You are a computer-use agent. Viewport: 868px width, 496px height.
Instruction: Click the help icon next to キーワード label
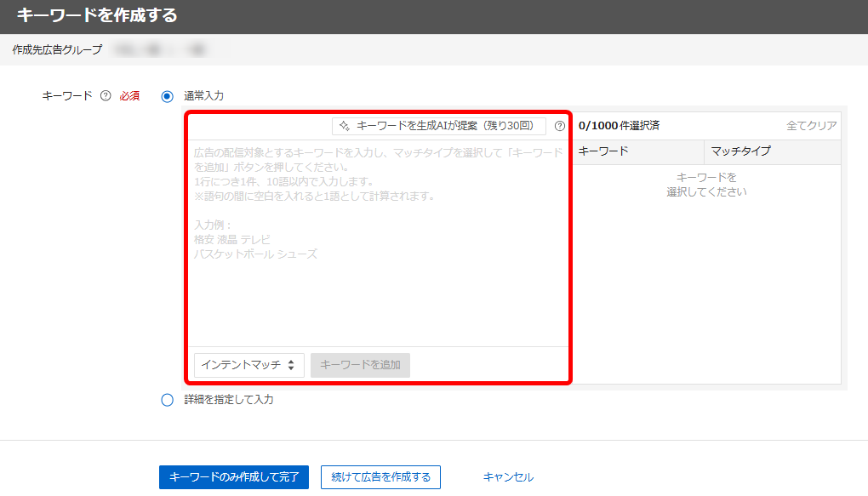(106, 96)
